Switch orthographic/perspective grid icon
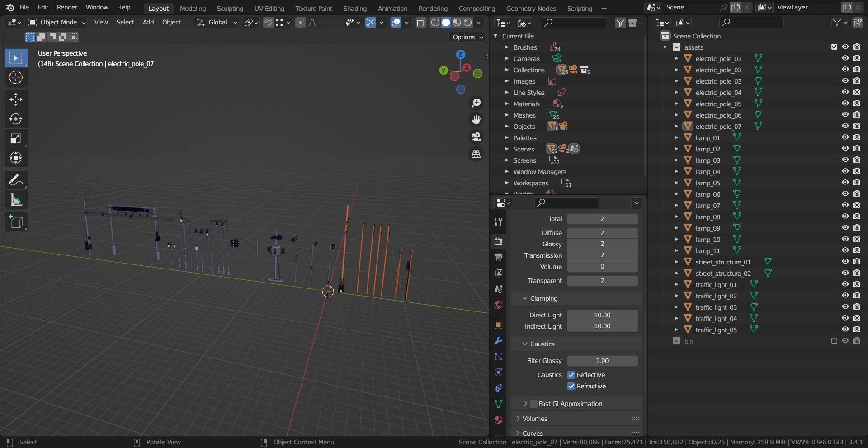The height and width of the screenshot is (448, 868). coord(476,154)
